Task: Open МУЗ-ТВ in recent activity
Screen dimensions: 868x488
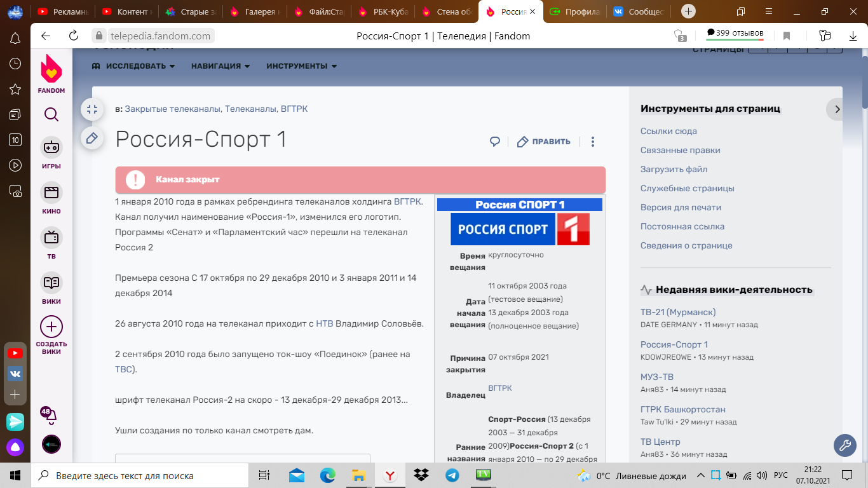Action: tap(657, 377)
